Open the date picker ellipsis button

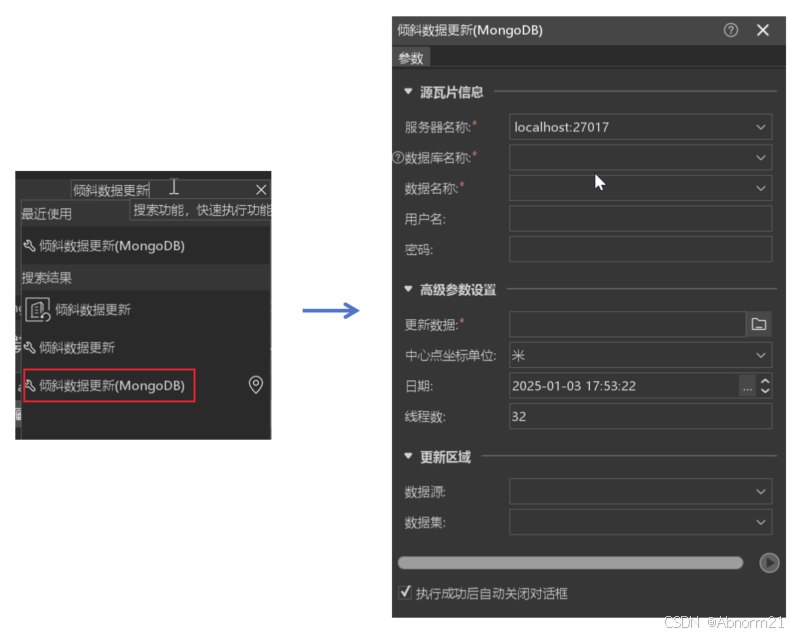point(747,386)
